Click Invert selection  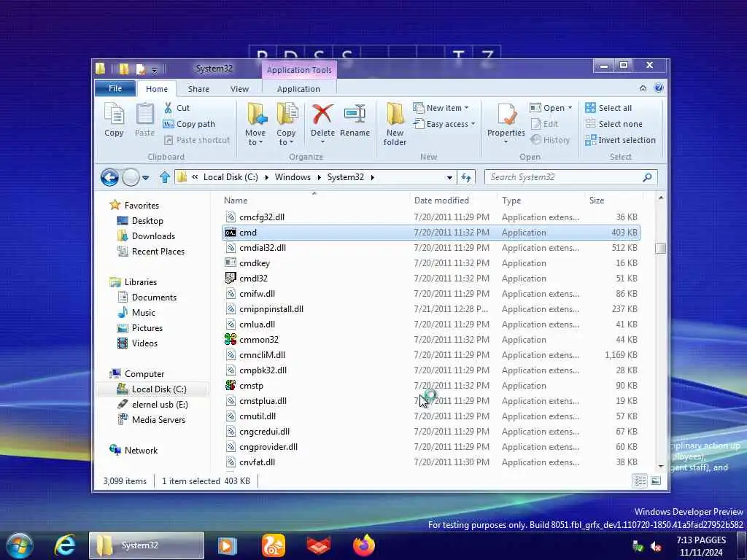click(620, 140)
